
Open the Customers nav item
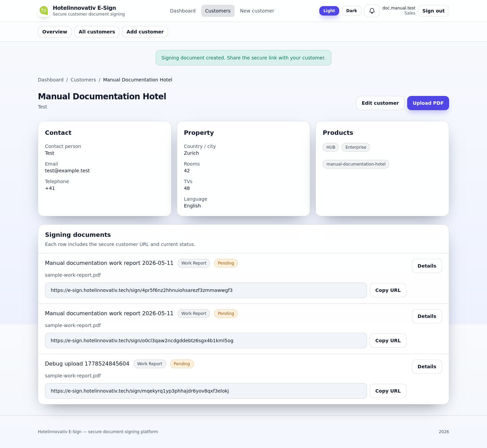pos(218,11)
